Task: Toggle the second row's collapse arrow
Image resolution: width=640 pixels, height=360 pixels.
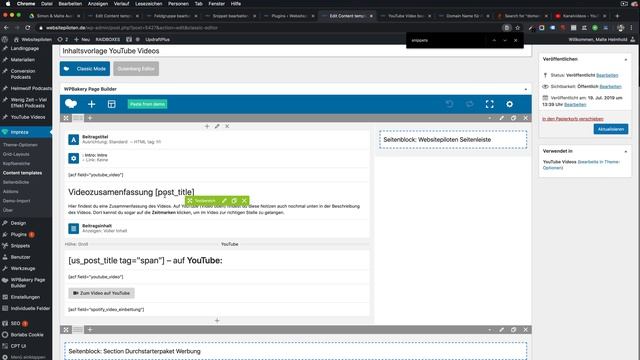Action: [x=489, y=329]
